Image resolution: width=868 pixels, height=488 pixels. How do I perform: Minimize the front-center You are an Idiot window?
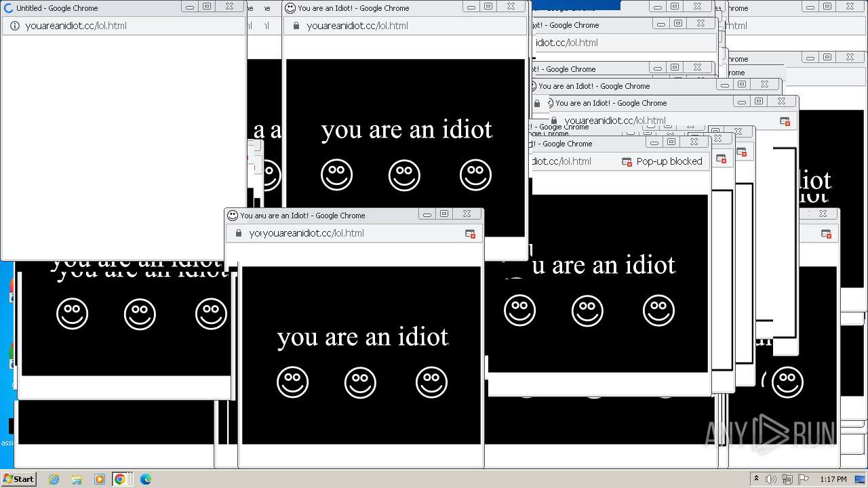pyautogui.click(x=427, y=214)
